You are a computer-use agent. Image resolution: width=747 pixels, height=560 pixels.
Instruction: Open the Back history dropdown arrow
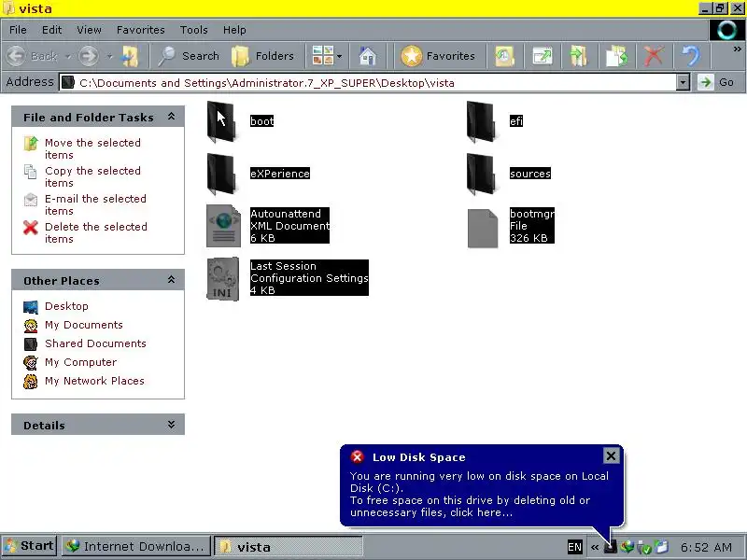67,56
